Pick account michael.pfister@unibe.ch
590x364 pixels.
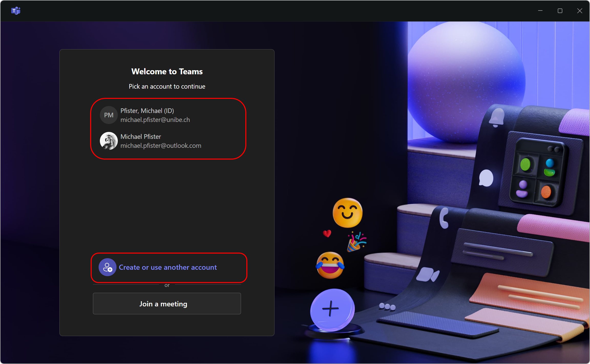(155, 120)
